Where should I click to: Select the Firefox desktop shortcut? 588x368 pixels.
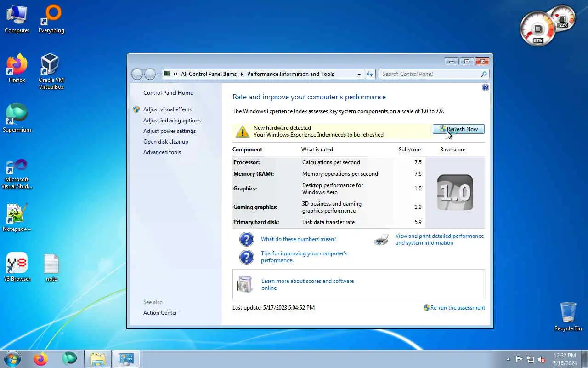tap(17, 69)
